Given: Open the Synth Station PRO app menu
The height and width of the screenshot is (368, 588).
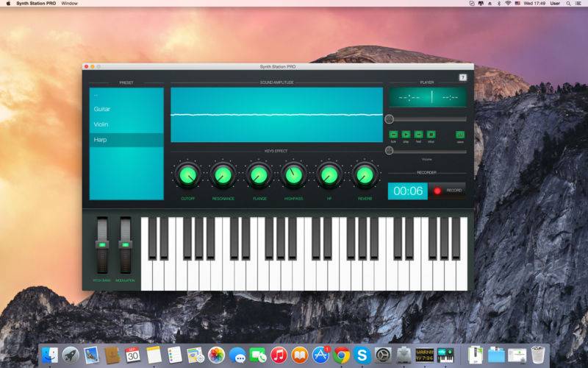Looking at the screenshot, I should point(36,4).
